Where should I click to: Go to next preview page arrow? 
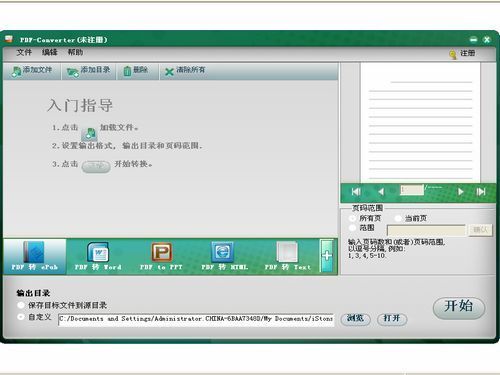click(x=460, y=192)
